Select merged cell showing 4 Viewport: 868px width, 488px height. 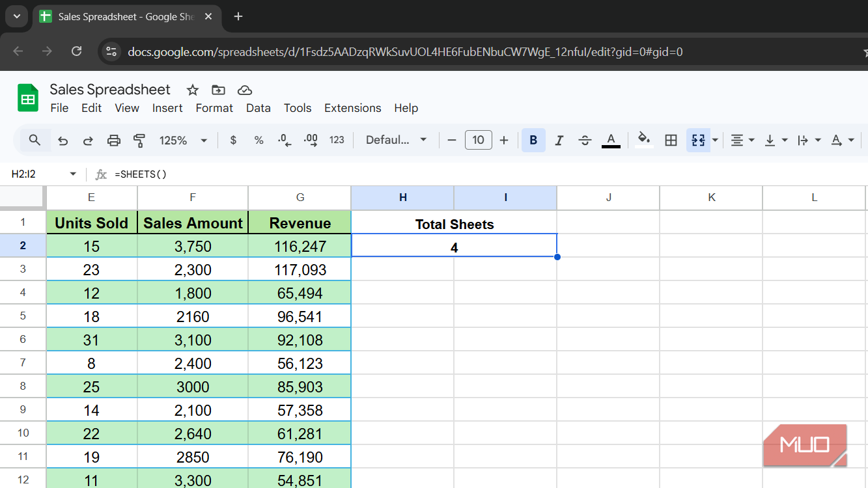454,246
